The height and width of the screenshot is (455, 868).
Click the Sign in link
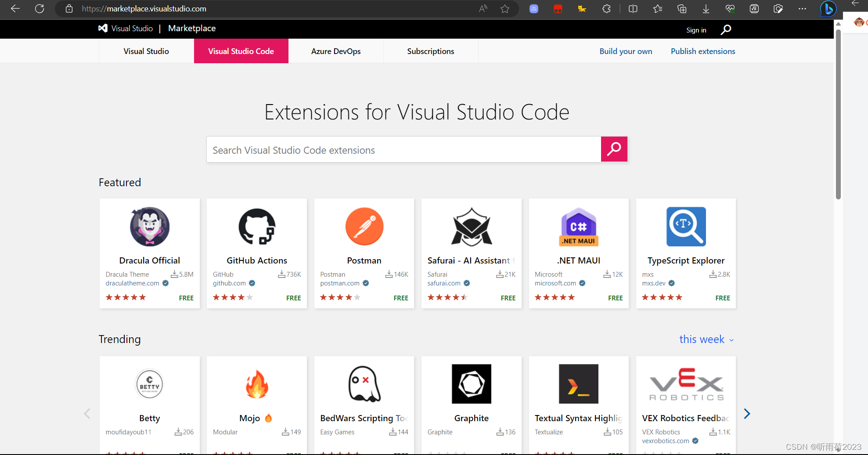[696, 30]
